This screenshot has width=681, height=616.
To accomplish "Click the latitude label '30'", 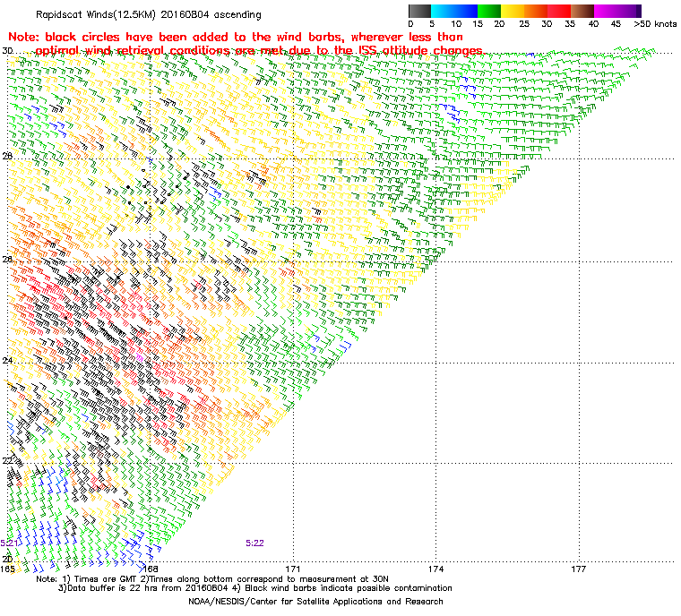I will (x=7, y=51).
